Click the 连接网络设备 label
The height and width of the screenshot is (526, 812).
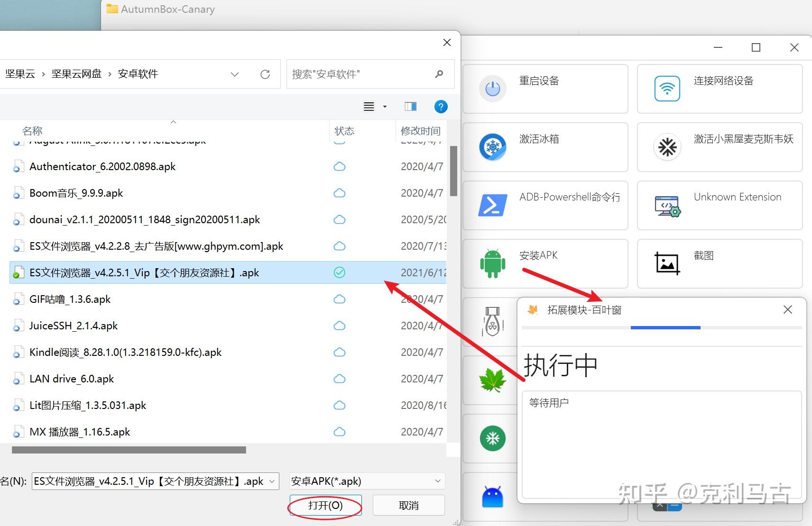coord(723,81)
